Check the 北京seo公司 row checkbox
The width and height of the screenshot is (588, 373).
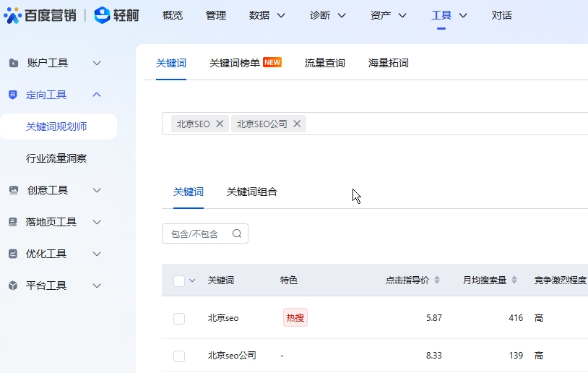tap(179, 356)
